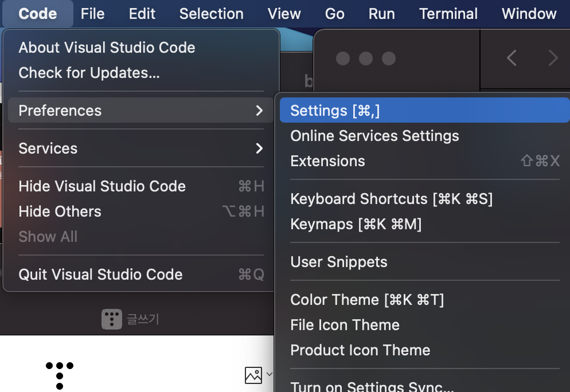Click the insert image icon
This screenshot has width=570, height=392.
coord(253,375)
